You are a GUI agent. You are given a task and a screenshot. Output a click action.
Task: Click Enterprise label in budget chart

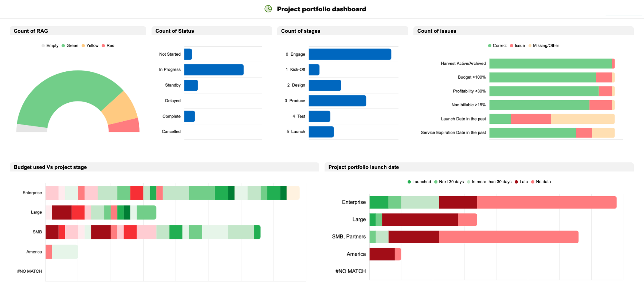tap(32, 193)
